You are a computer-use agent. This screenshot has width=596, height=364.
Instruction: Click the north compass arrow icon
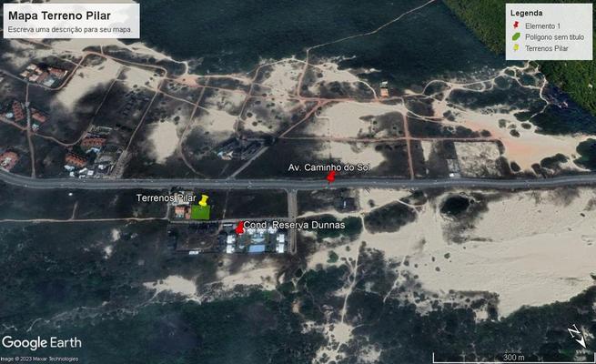(577, 335)
